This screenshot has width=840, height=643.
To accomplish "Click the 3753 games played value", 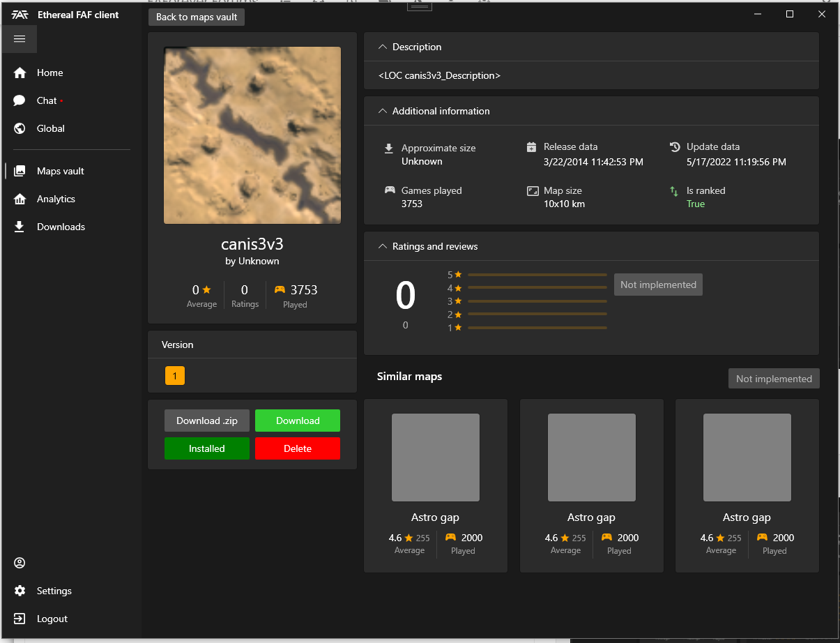I will click(412, 204).
